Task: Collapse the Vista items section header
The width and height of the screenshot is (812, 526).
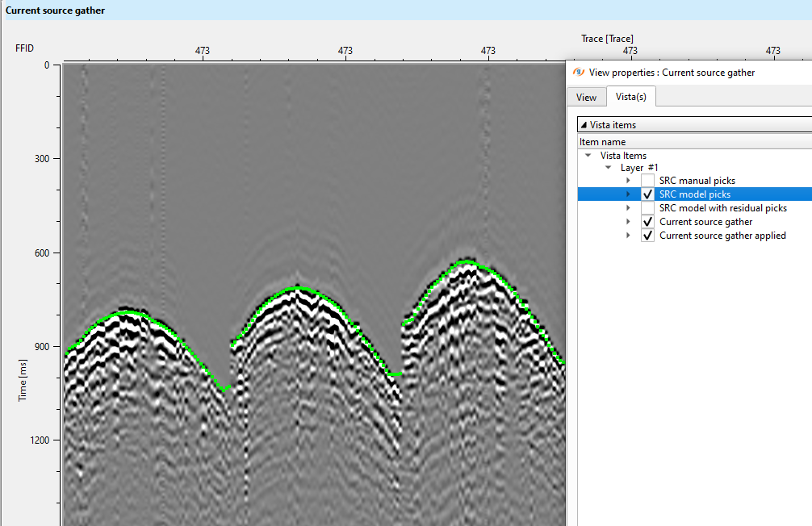Action: click(x=584, y=125)
